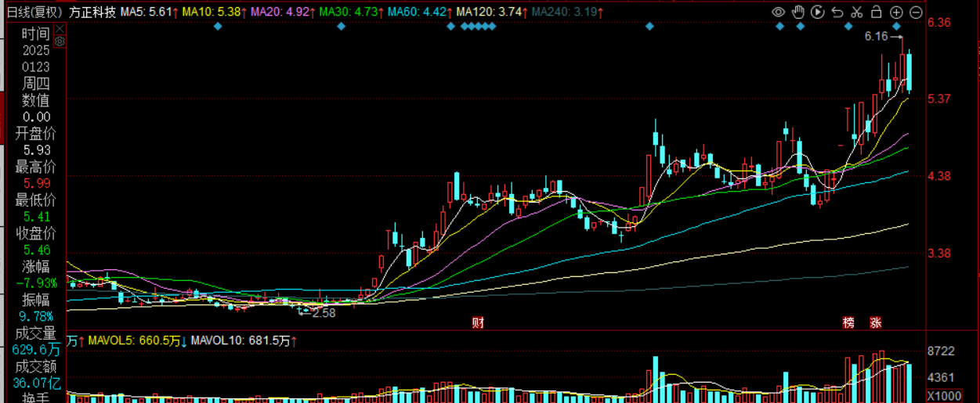
Task: Close the data info panel with the X icon
Action: pos(58,28)
